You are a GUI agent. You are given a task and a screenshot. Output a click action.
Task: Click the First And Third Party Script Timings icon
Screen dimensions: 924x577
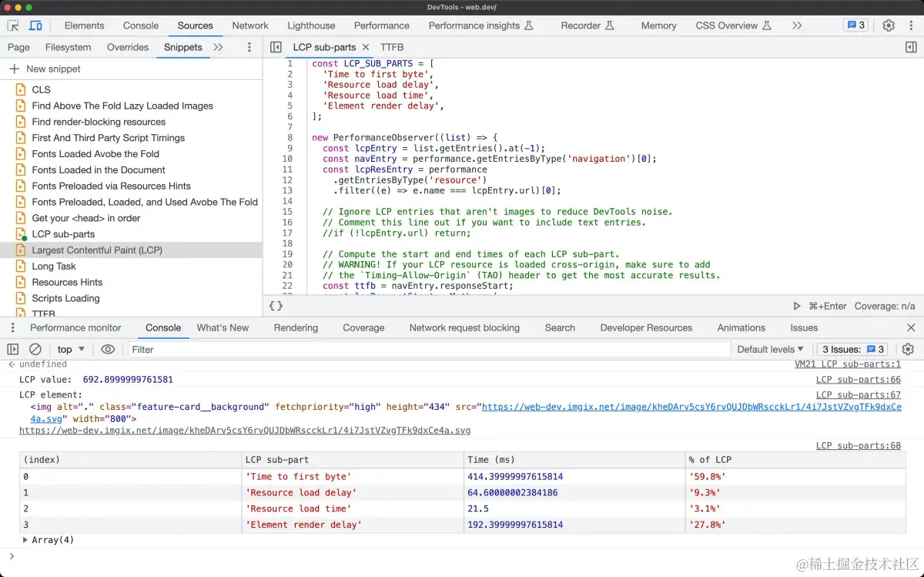click(x=21, y=138)
